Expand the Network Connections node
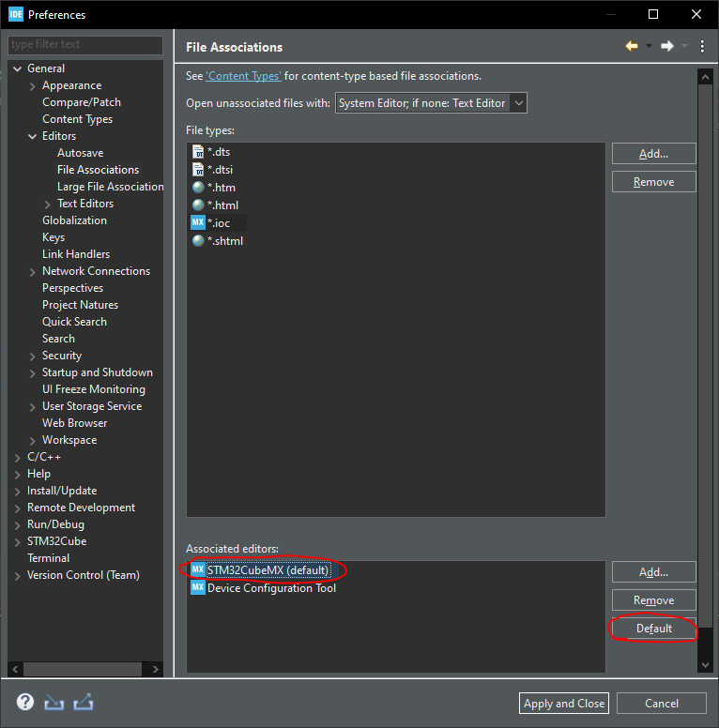 [32, 272]
